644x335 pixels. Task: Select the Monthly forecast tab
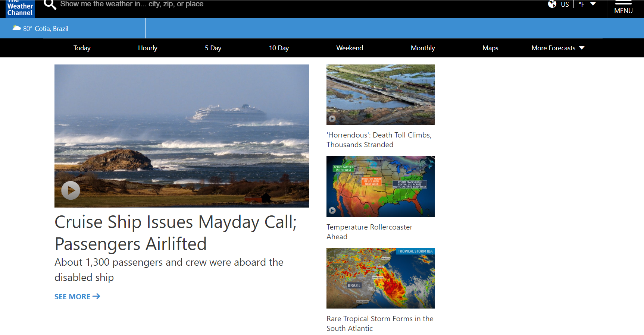(x=423, y=48)
